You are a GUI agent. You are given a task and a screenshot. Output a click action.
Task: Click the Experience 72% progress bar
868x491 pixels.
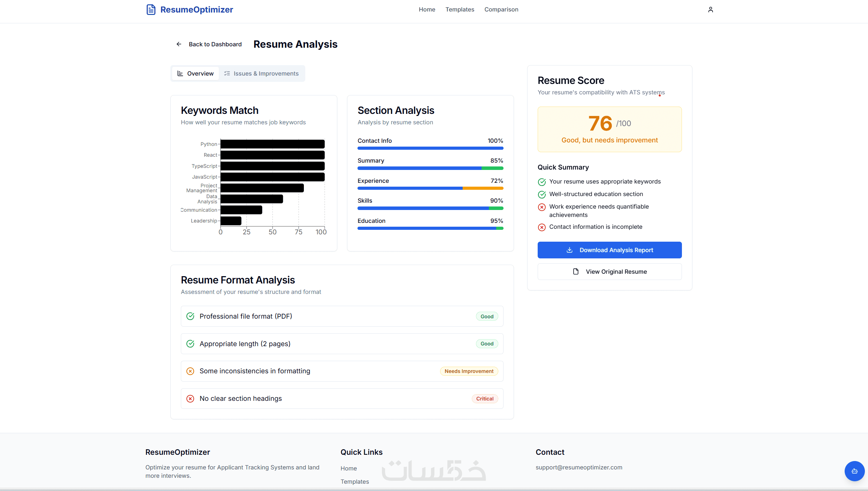[430, 188]
